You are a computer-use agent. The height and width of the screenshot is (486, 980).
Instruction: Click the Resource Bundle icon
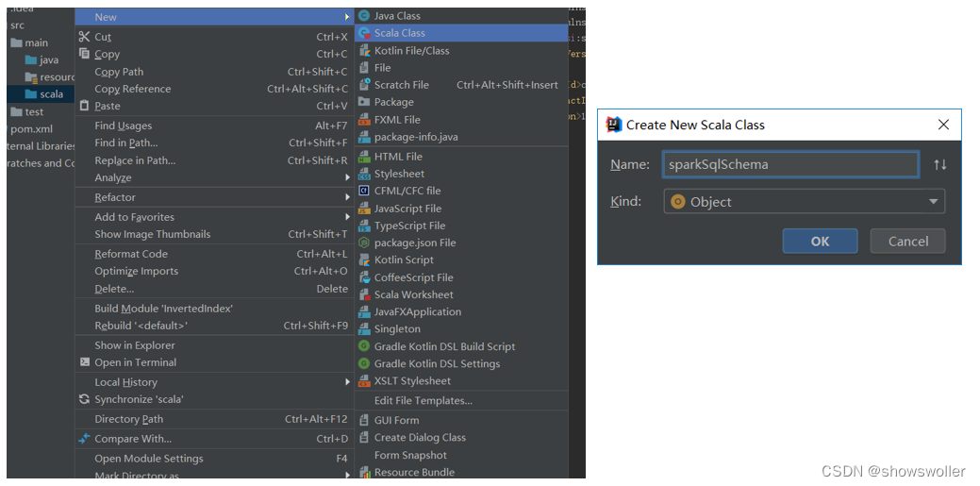coord(364,472)
